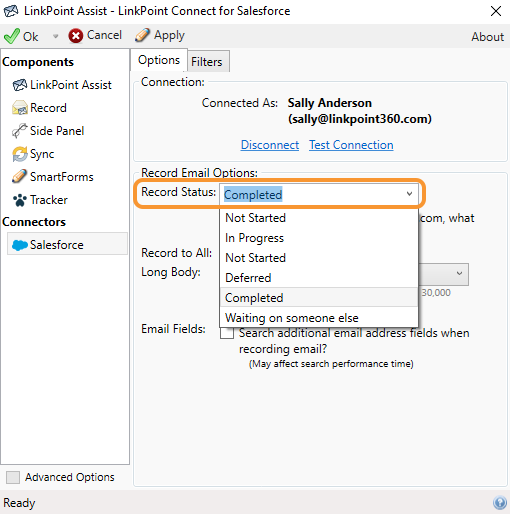
Task: Click the Test Connection link
Action: click(351, 145)
